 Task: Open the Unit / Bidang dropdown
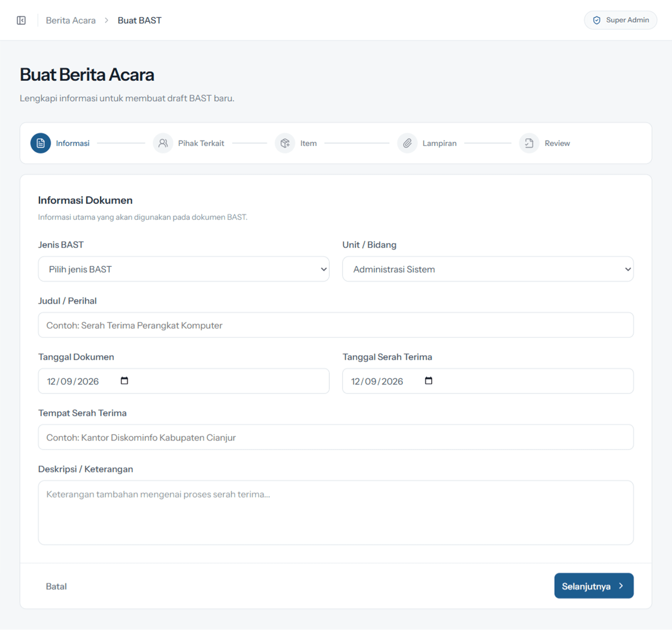488,269
